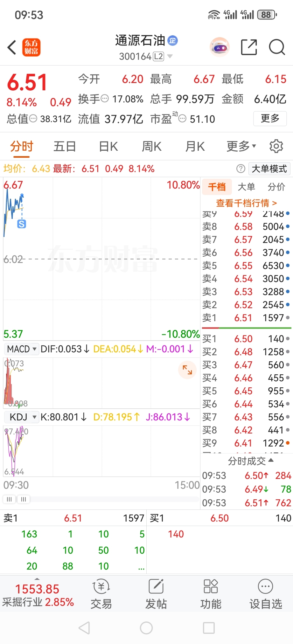
Task: Tap the back arrow icon
Action: [12, 47]
